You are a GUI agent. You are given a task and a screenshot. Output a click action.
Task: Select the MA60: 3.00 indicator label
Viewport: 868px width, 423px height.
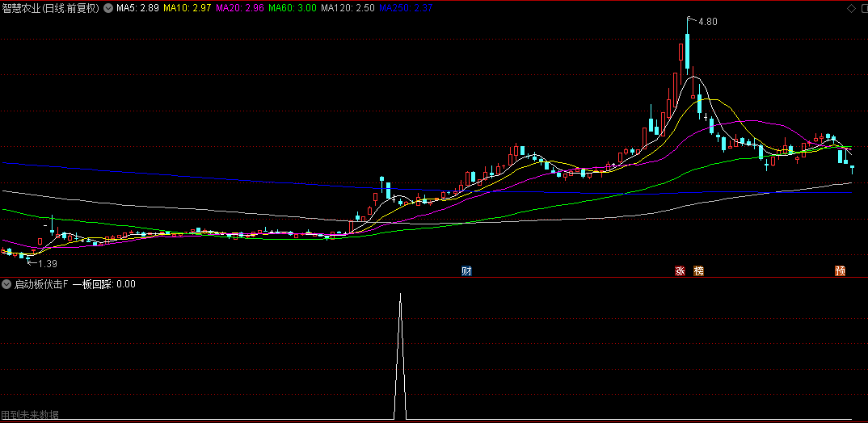click(293, 8)
